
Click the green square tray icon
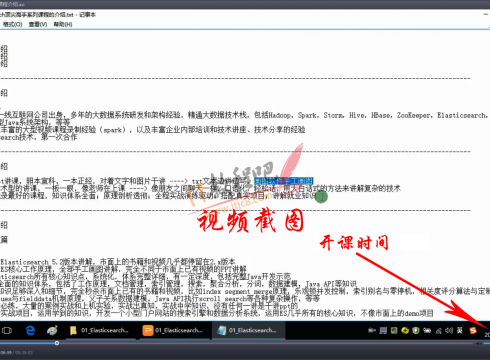[394, 330]
